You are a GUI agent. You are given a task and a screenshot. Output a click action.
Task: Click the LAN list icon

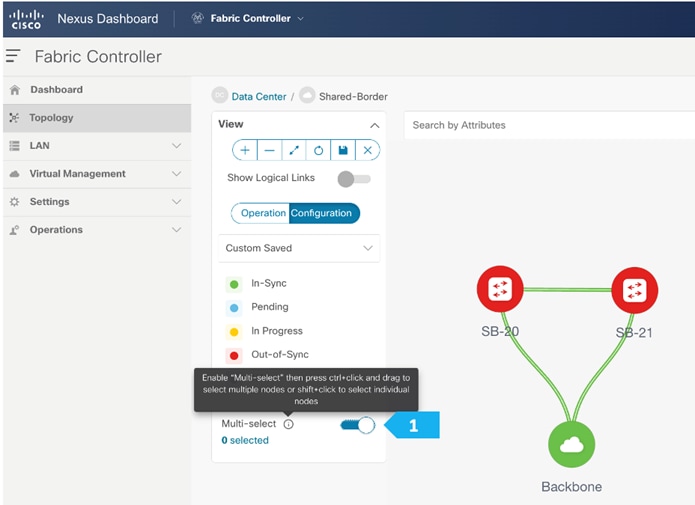(15, 146)
